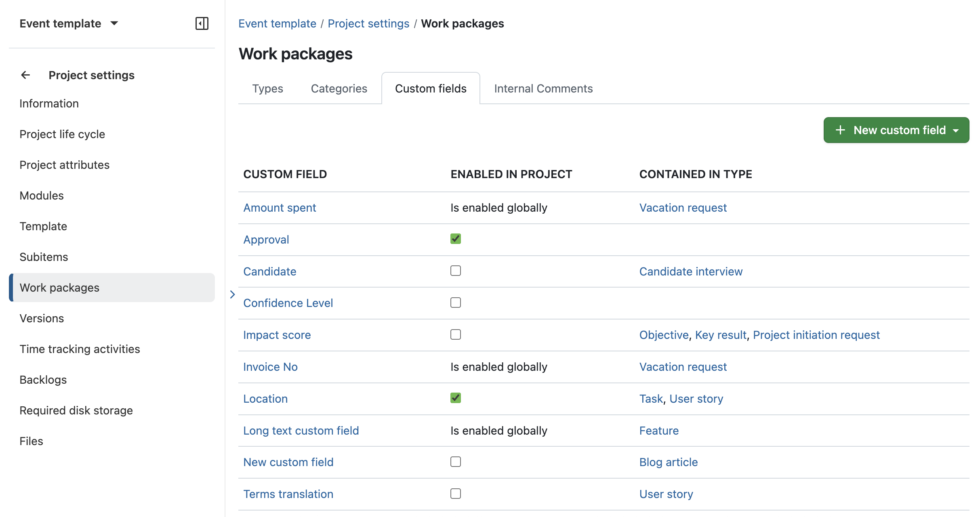Toggle the Approval enabled checkbox
Viewport: 980px width, 517px height.
(x=456, y=239)
